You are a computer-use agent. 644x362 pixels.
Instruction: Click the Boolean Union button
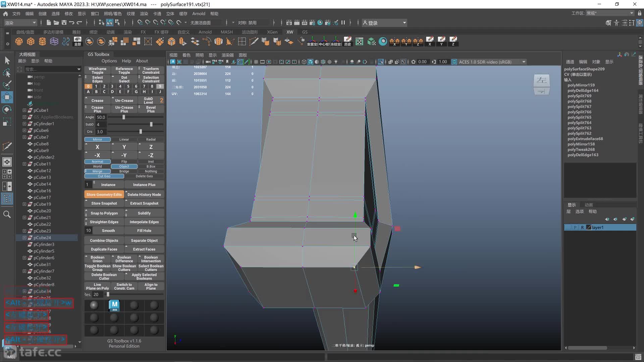tap(97, 259)
